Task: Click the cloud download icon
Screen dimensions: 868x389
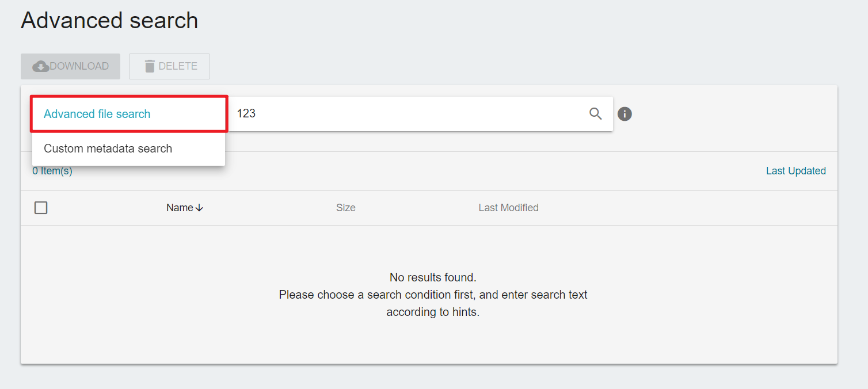Action: [41, 67]
